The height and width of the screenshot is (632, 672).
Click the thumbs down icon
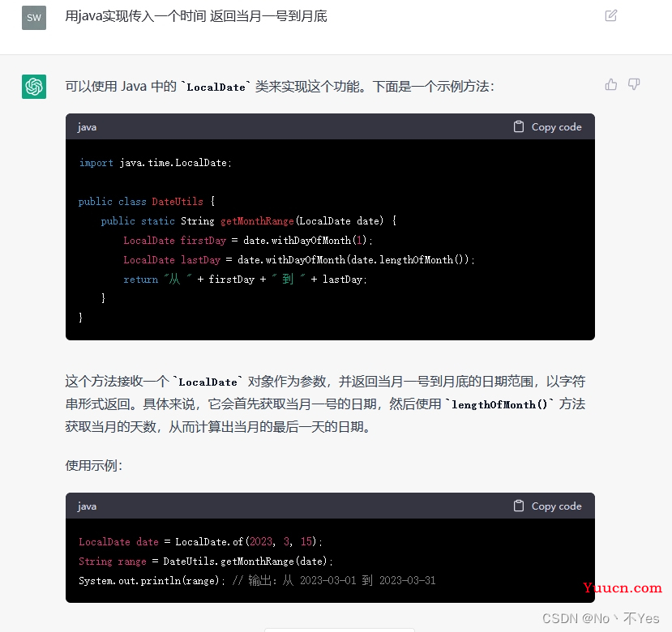pyautogui.click(x=634, y=84)
